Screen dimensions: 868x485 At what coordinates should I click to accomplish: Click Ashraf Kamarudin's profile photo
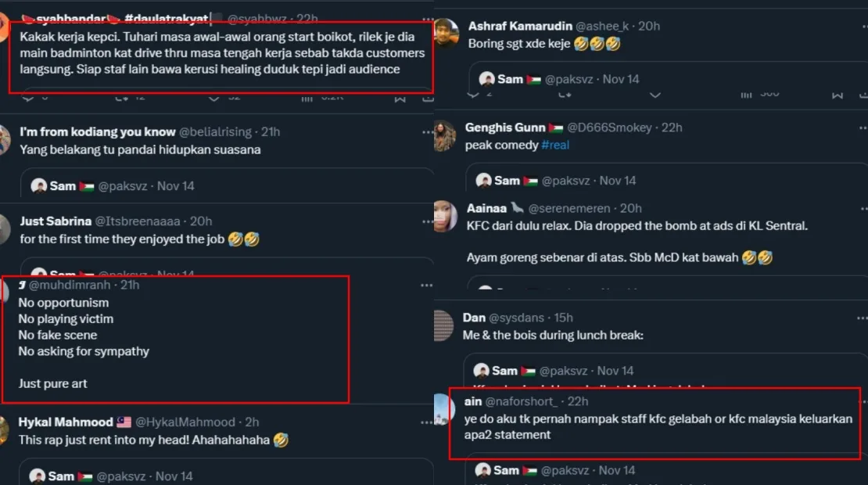(x=446, y=34)
